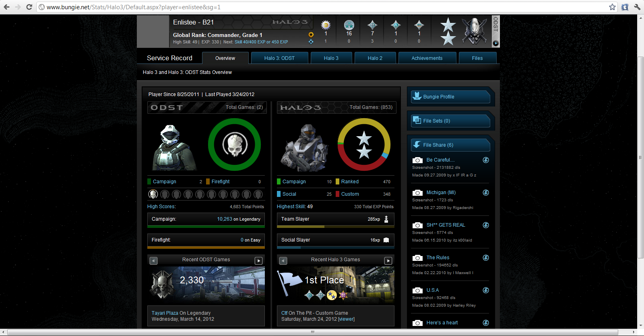Click the CTF flag icon in recent game

tap(289, 283)
